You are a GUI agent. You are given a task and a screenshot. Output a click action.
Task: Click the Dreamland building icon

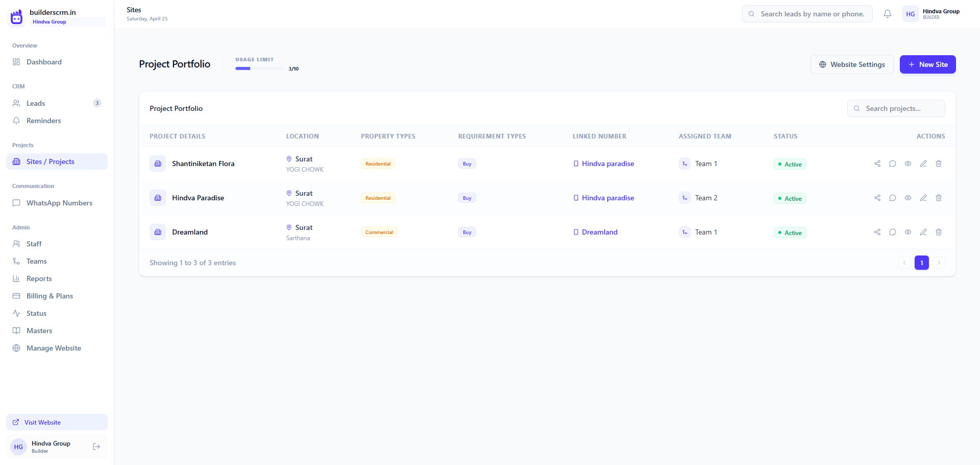158,232
